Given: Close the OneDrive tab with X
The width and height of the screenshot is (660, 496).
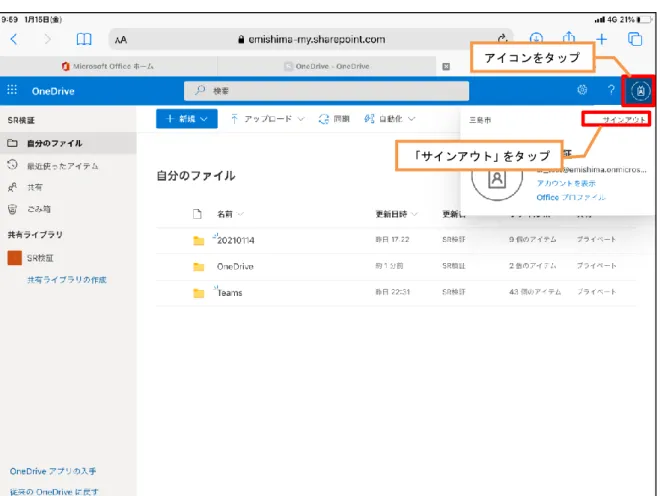Looking at the screenshot, I should 446,66.
